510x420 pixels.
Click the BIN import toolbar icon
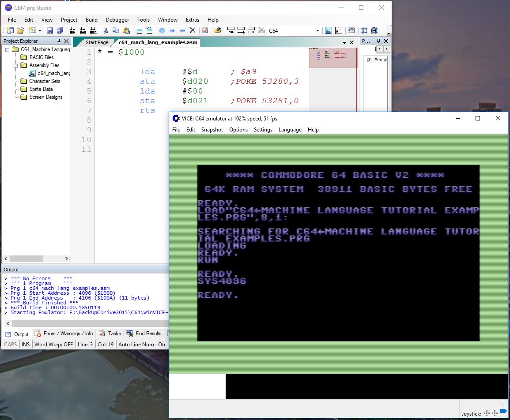72,30
